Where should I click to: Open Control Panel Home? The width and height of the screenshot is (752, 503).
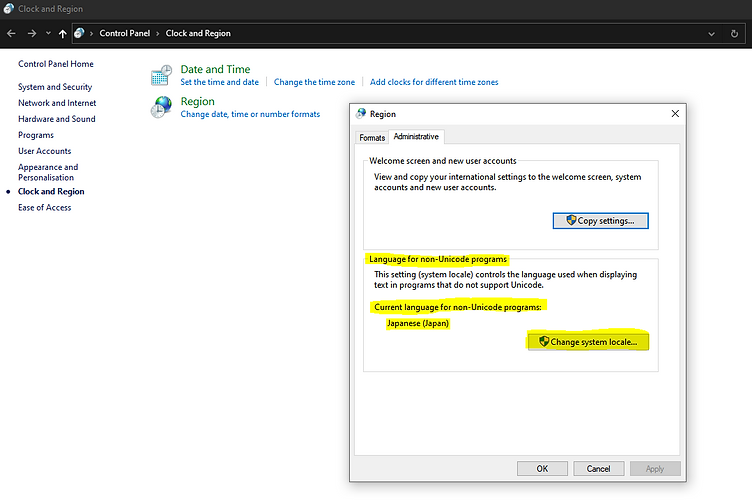tap(56, 64)
